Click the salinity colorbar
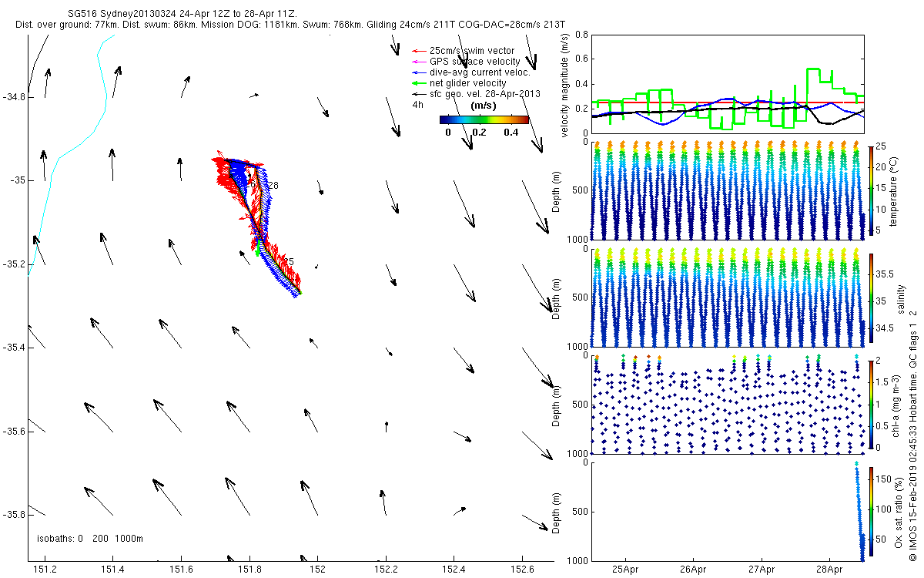This screenshot has width=924, height=578. tap(871, 299)
